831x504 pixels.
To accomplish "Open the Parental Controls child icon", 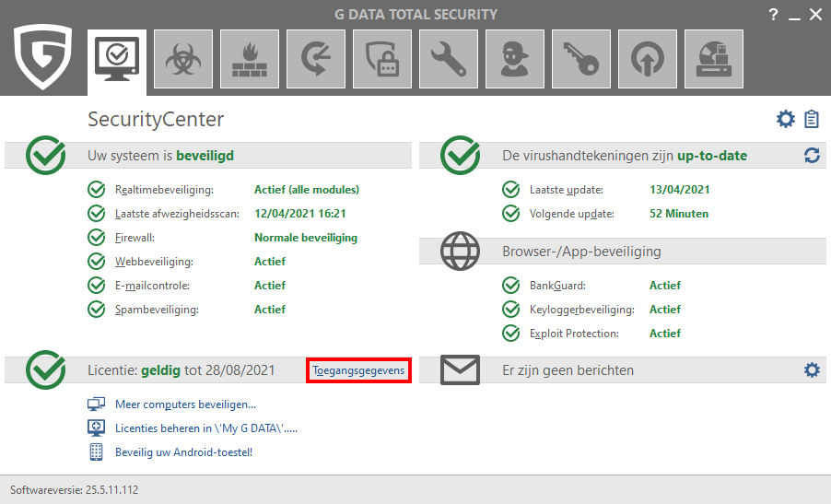I will [515, 59].
